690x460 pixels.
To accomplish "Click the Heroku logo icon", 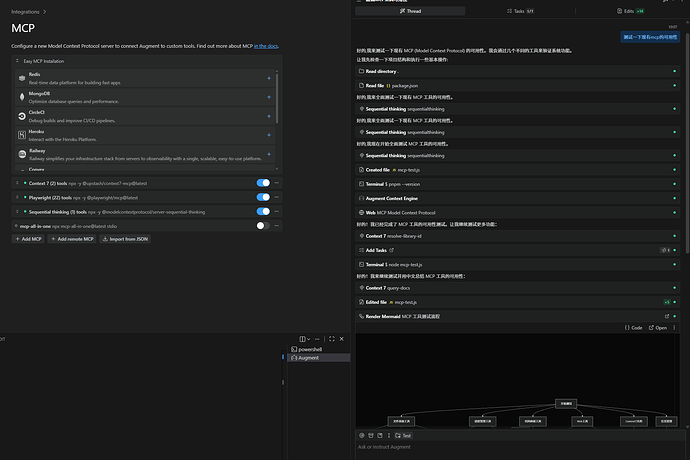I will [x=22, y=135].
